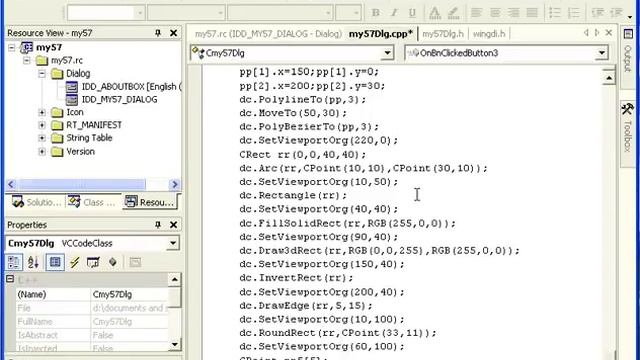The height and width of the screenshot is (360, 640).
Task: Align text right in toolbar
Action: click(x=513, y=13)
